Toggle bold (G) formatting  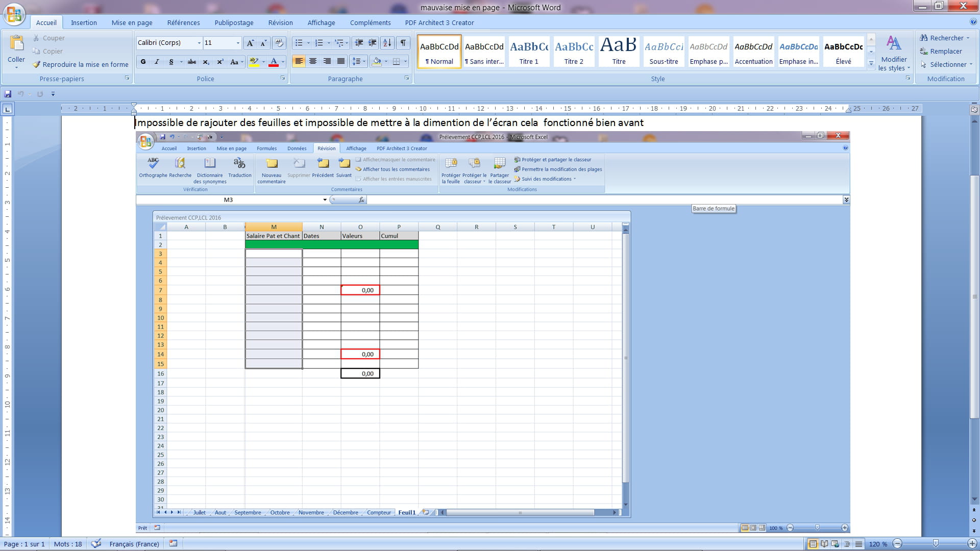143,62
